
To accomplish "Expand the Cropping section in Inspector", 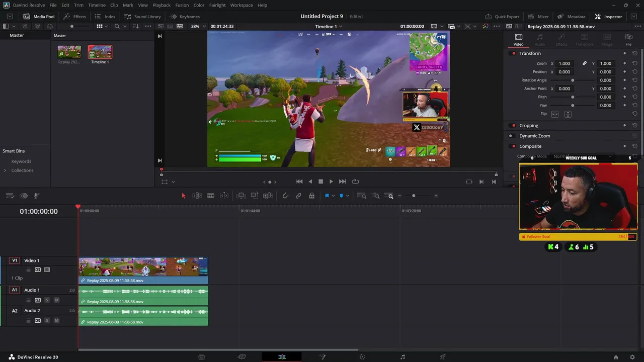I will pyautogui.click(x=528, y=126).
